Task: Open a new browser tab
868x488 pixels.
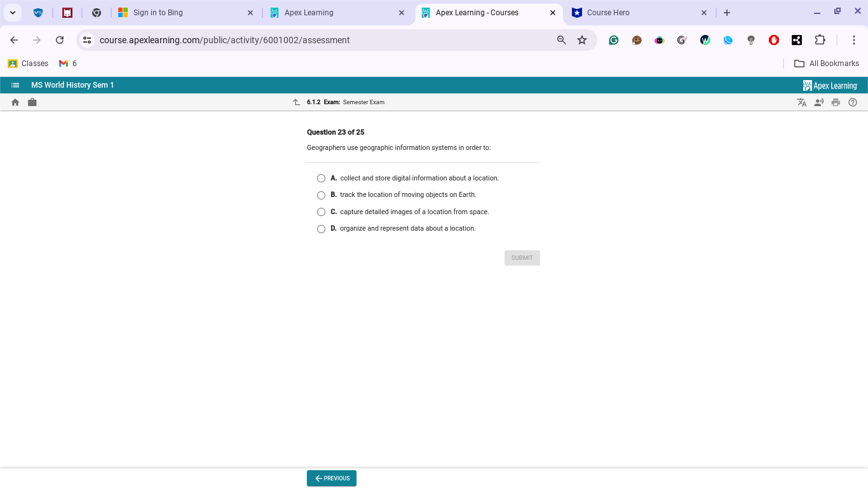Action: click(727, 13)
